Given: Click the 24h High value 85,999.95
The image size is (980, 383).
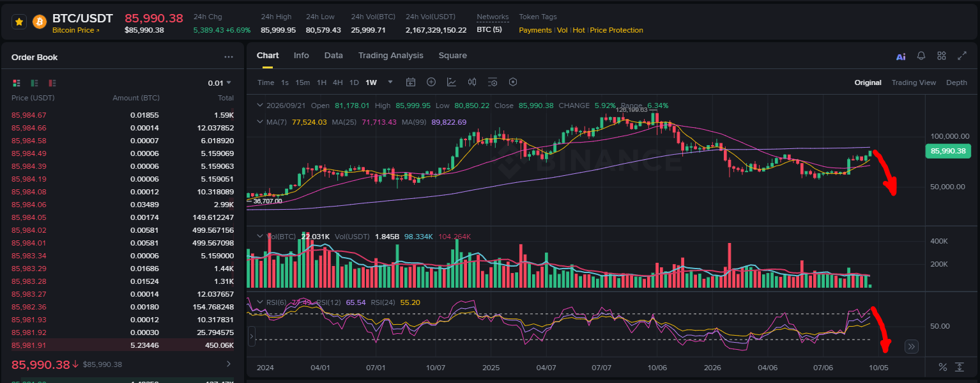Looking at the screenshot, I should pyautogui.click(x=279, y=30).
